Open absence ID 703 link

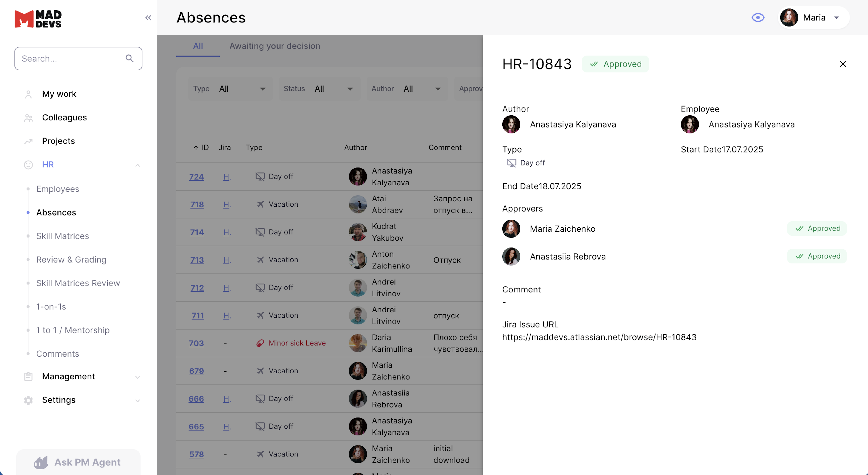click(196, 343)
